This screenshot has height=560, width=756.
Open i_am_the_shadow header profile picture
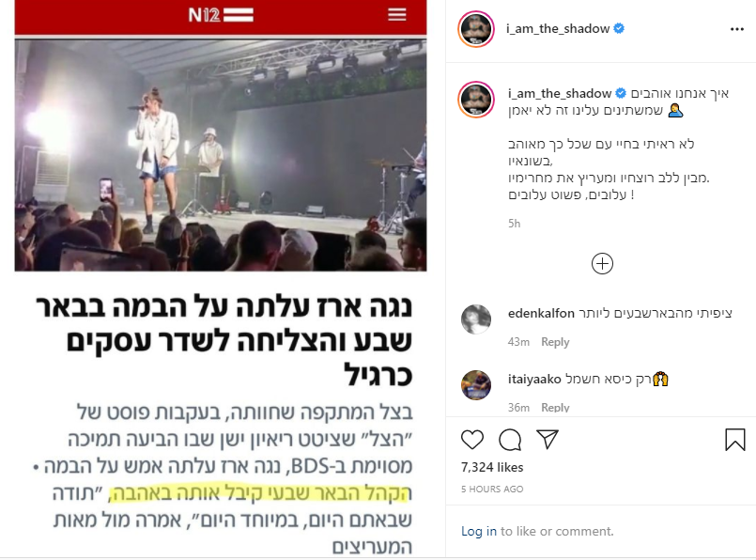tap(476, 29)
